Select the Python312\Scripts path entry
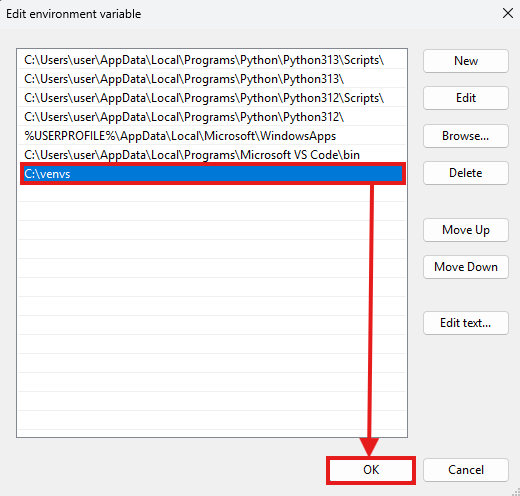This screenshot has height=496, width=520. (212, 98)
